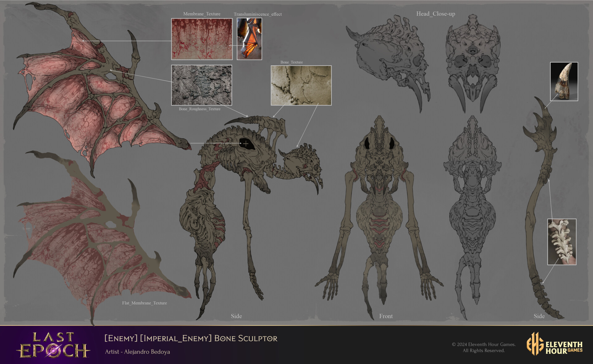Click the Membrane_Texture reference swatch
Viewport: 593px width, 364px height.
[202, 39]
